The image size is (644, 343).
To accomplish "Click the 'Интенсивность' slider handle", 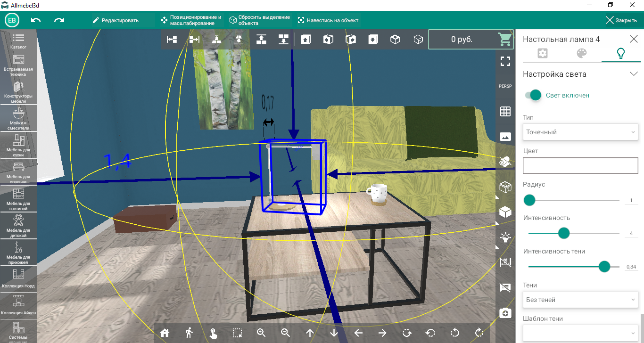I will coord(564,233).
